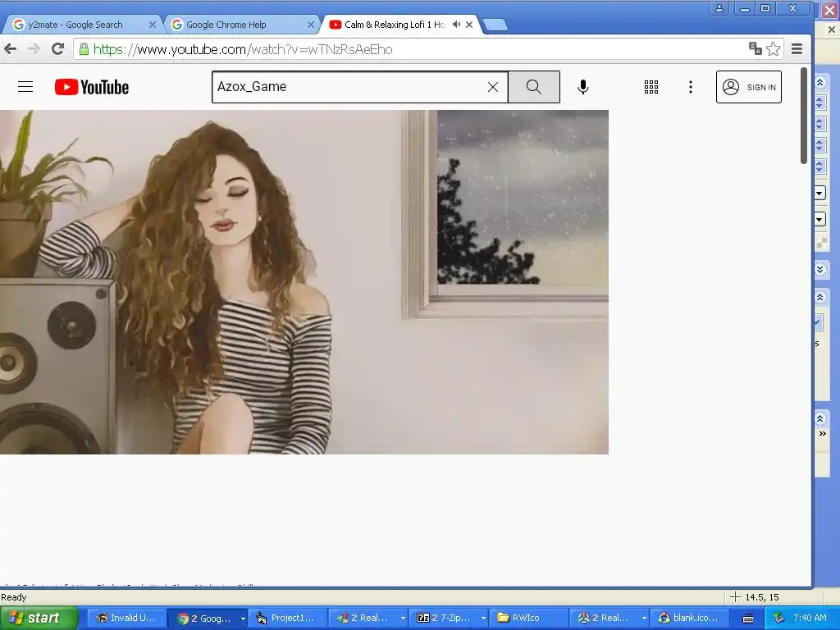Click the tray icon beside the clock
The width and height of the screenshot is (840, 630).
tap(778, 618)
